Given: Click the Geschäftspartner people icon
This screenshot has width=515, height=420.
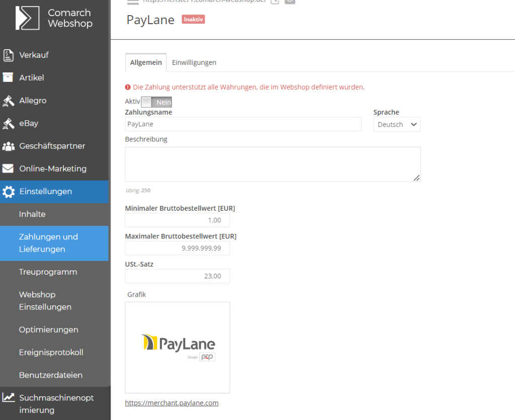Looking at the screenshot, I should coord(8,146).
